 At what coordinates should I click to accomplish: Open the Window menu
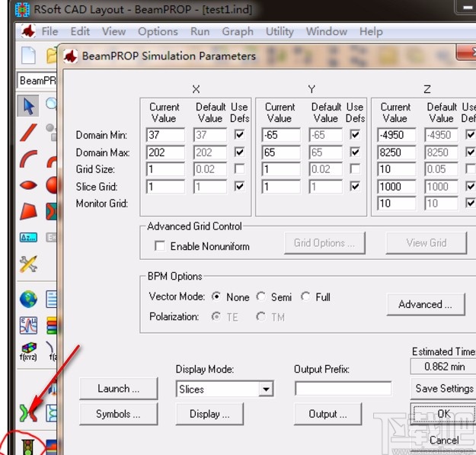tap(326, 31)
